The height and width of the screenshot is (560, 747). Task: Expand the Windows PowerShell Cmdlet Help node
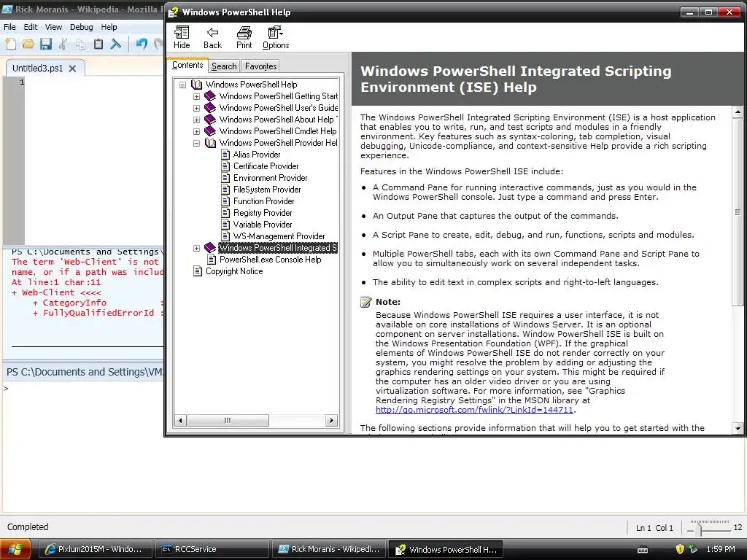[x=196, y=131]
